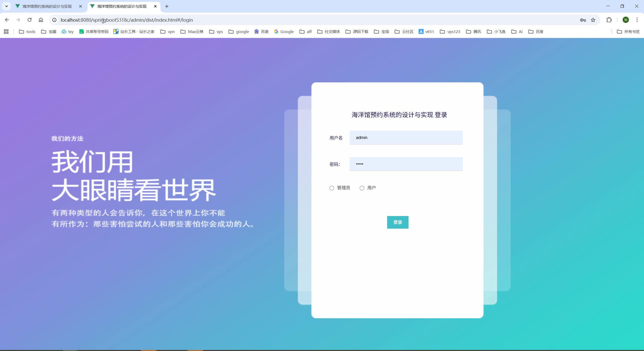Open the 百度 bookmark with panda icon
The width and height of the screenshot is (644, 351).
tap(261, 31)
